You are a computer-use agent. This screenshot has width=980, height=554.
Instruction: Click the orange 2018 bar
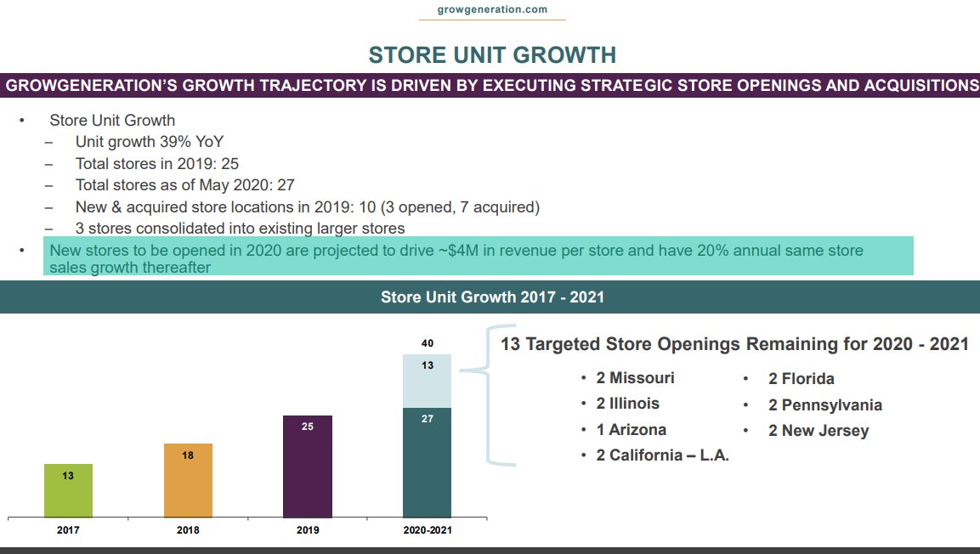(x=187, y=480)
